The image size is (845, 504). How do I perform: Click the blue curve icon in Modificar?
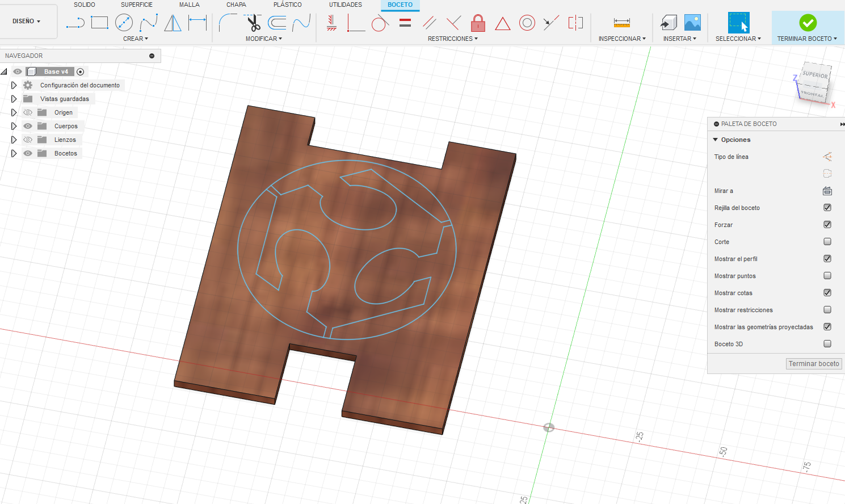(301, 23)
